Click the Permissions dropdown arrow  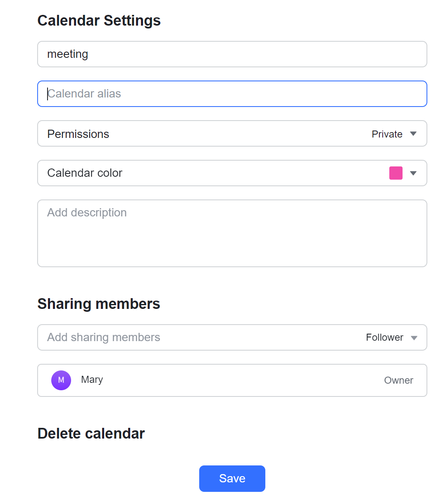[413, 133]
